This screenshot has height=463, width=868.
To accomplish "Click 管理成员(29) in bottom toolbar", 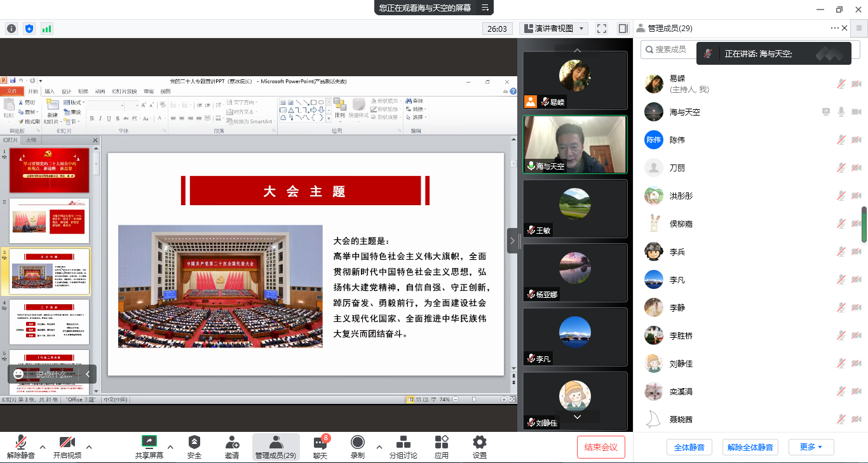I will tap(276, 447).
